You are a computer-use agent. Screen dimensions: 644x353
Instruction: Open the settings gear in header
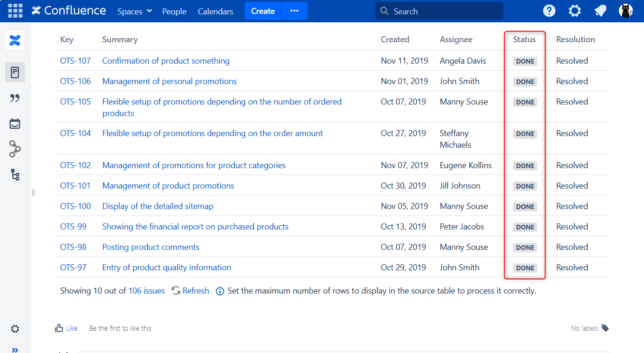pos(575,11)
